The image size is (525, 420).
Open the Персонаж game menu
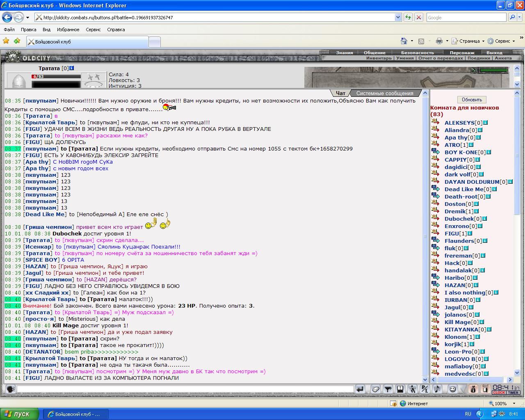pos(462,52)
